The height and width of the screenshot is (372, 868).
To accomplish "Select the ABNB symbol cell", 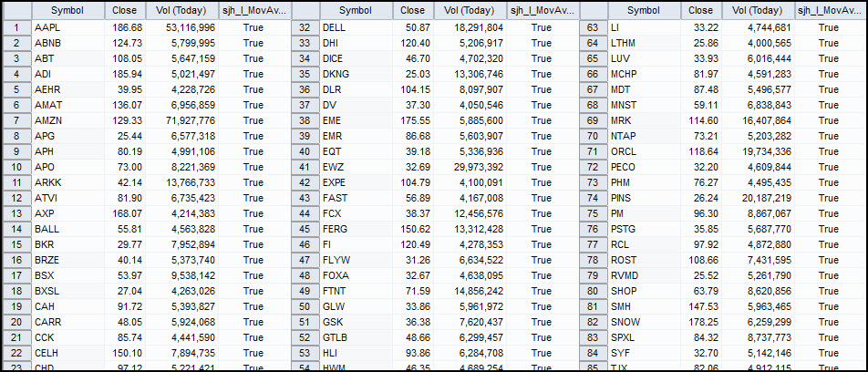I will point(68,43).
